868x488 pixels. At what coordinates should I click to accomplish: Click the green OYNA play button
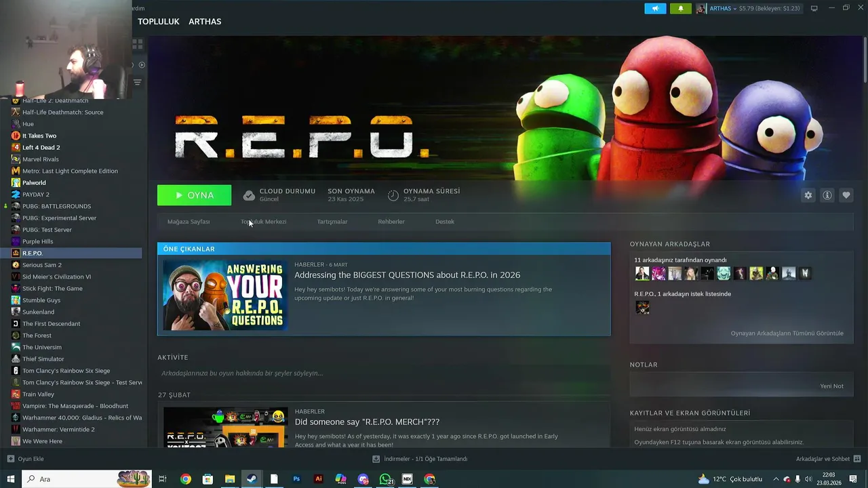(x=194, y=195)
